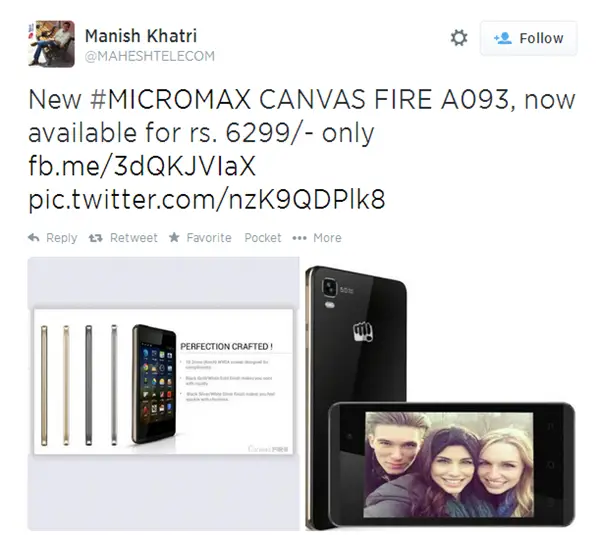Open the pic.twitter.com/nzK9QDPlk8 link
600x535 pixels.
click(207, 199)
